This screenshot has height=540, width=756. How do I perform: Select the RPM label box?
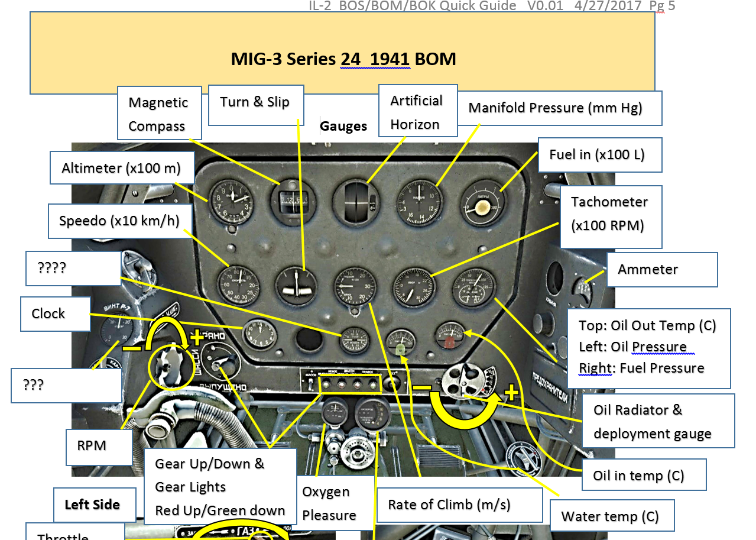(x=99, y=448)
